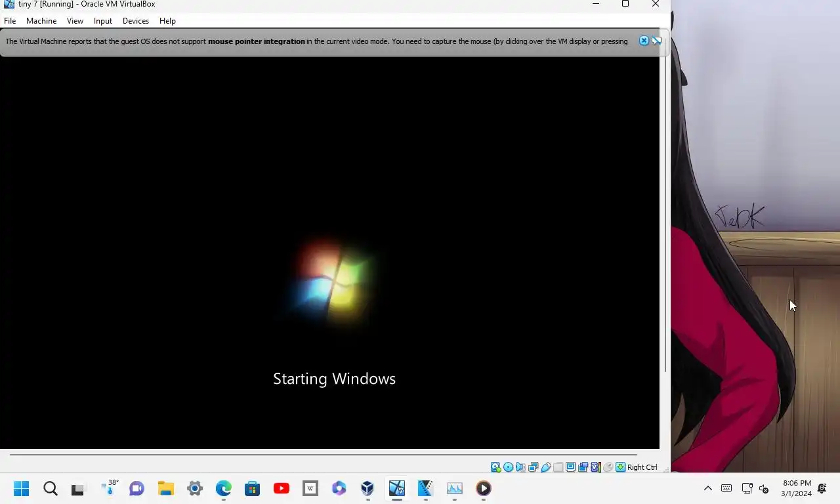Open the performance monitor taskbar icon
The height and width of the screenshot is (504, 840).
pyautogui.click(x=455, y=488)
